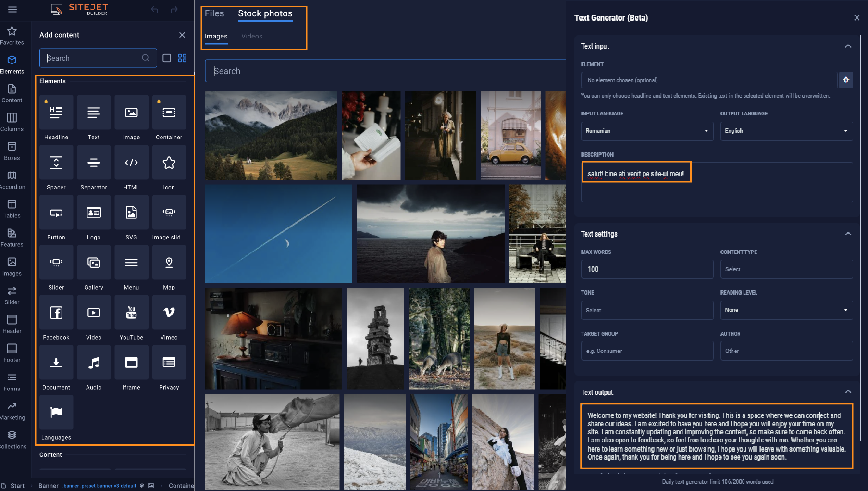Switch to grid view layout toggle
Image resolution: width=868 pixels, height=491 pixels.
click(x=182, y=58)
